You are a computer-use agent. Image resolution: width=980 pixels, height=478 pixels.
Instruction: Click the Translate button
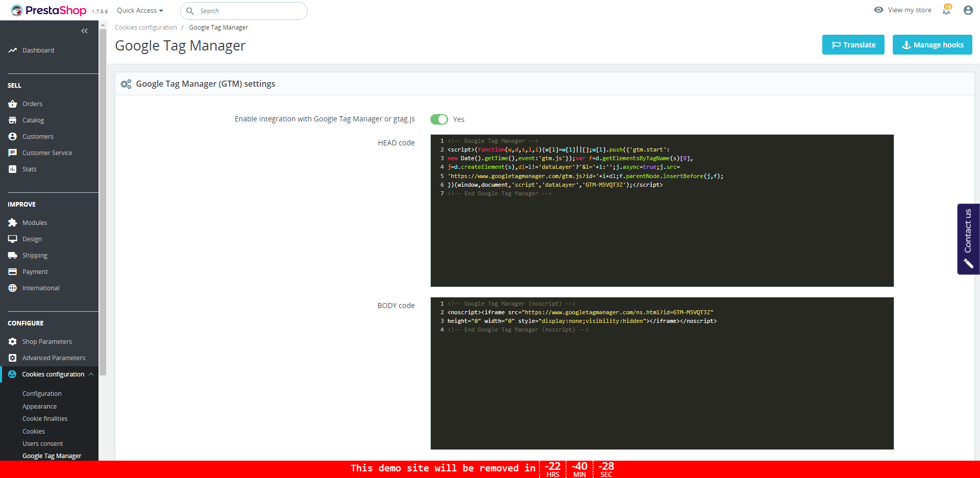[x=853, y=44]
